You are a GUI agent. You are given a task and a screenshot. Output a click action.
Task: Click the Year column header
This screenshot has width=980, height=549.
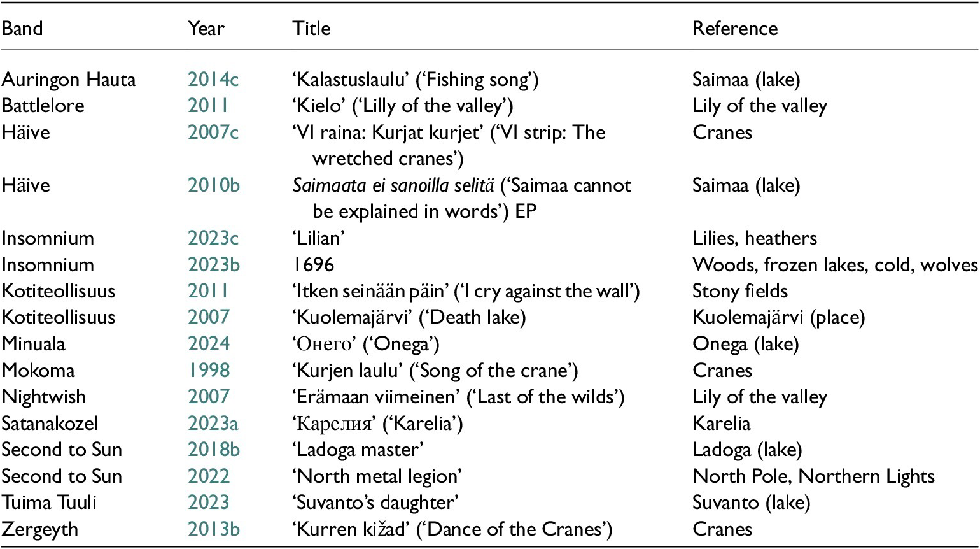coord(206,29)
